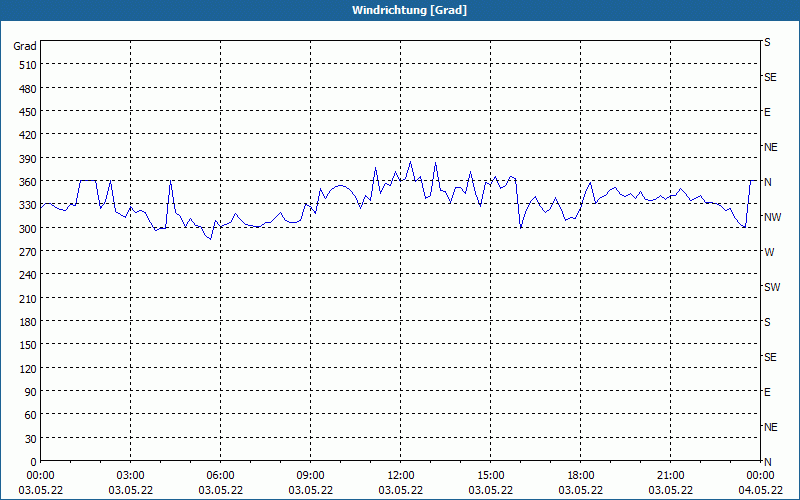The height and width of the screenshot is (500, 800).
Task: Click the E compass label at 90 level
Action: [x=767, y=392]
